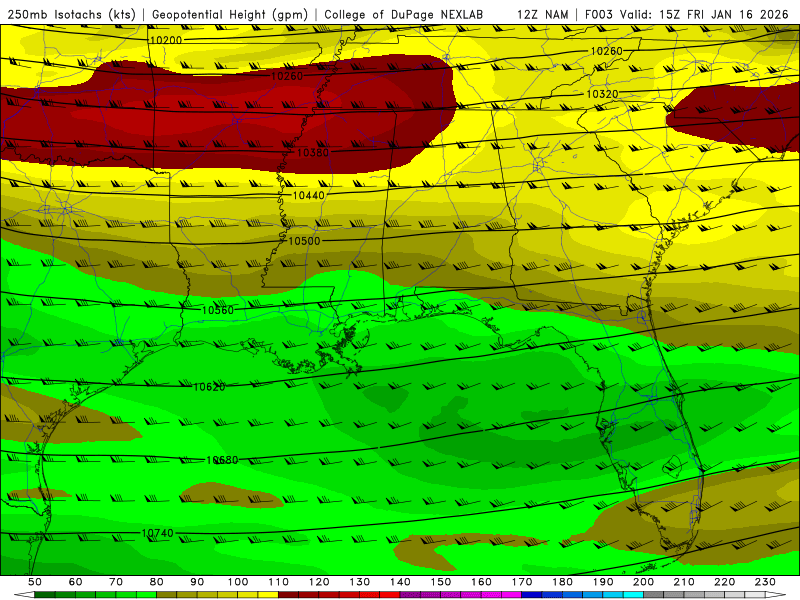Click the colorbar's left end arrow
This screenshot has width=800, height=600.
[x=23, y=595]
